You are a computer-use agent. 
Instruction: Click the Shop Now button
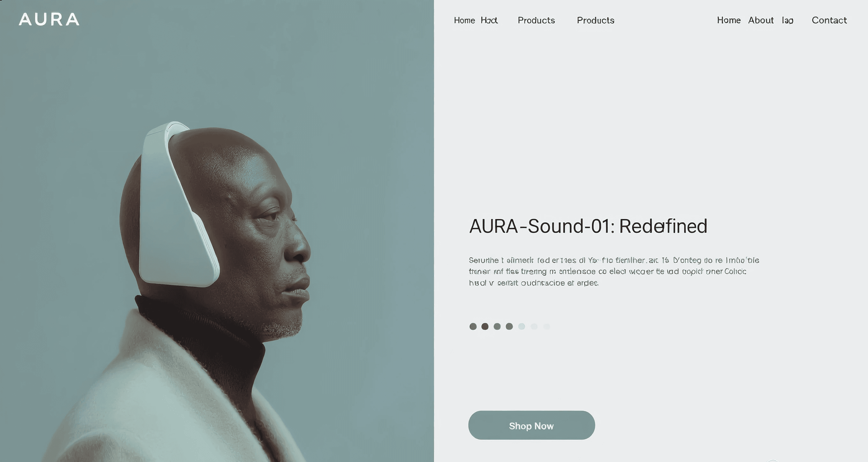(531, 425)
